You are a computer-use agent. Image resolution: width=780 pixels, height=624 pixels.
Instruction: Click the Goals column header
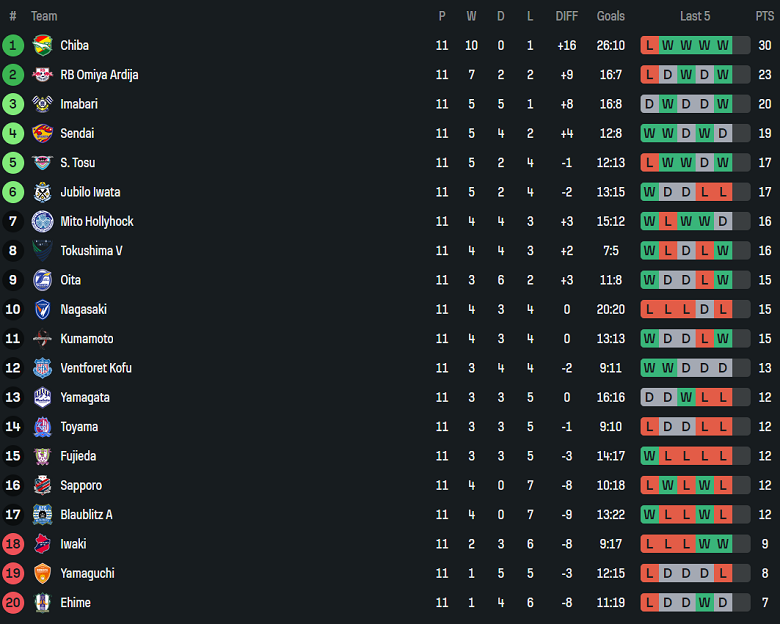point(610,16)
